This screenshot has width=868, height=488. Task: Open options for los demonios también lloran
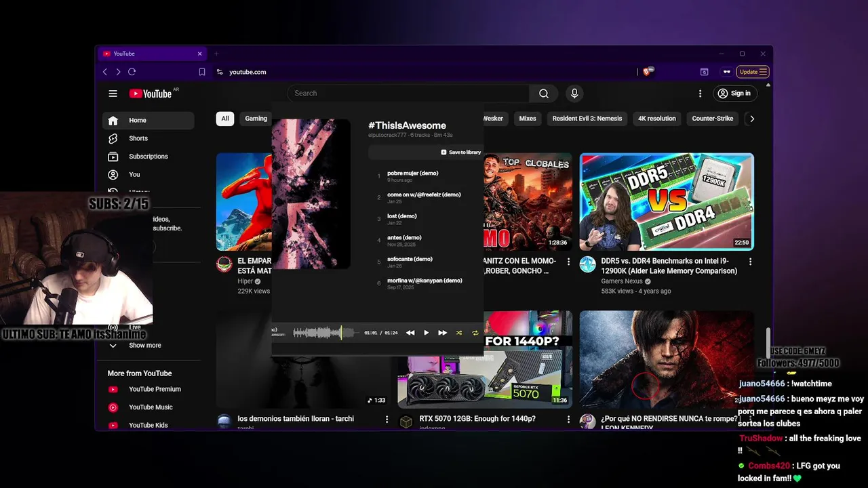387,420
